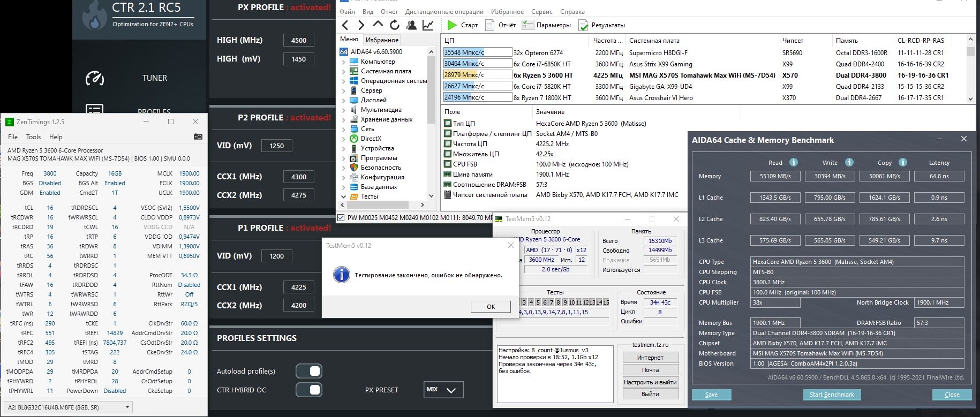The width and height of the screenshot is (980, 417).
Task: Click the AIDA64 tree vertical scrollbar
Action: click(x=431, y=124)
